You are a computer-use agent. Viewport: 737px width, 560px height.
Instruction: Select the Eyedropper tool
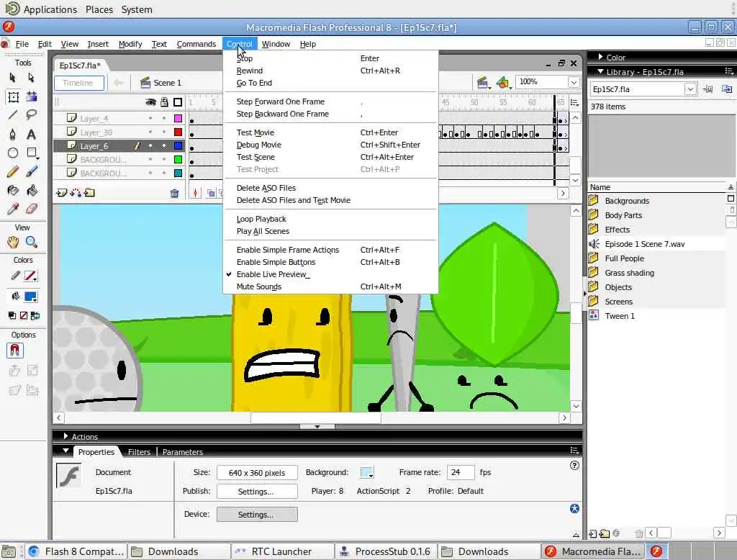coord(13,209)
